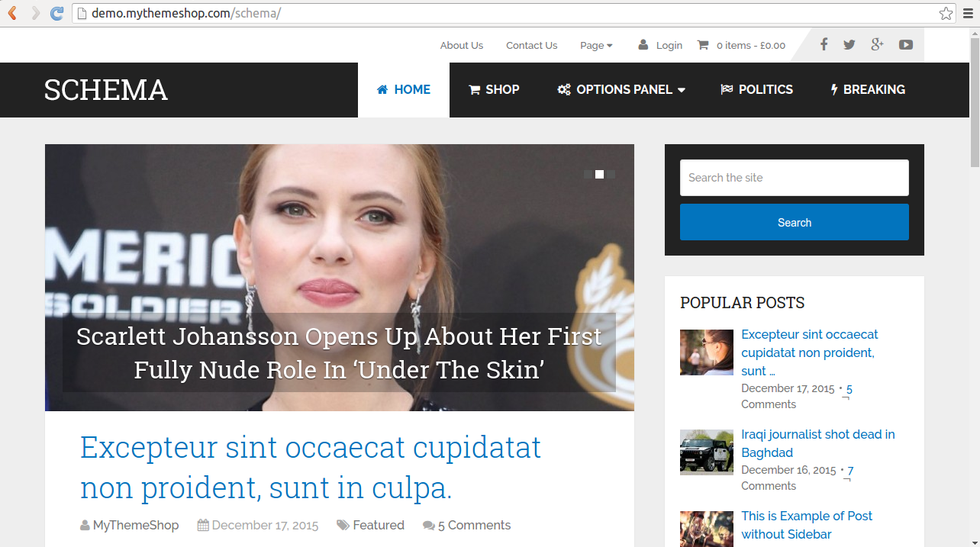Click the house icon in the HOME tab

383,89
